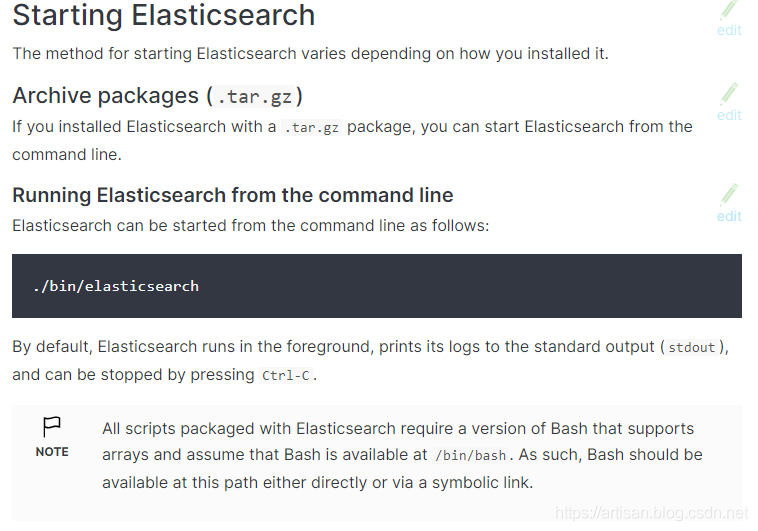Click the NOTE label under the flag
The height and width of the screenshot is (531, 758).
coord(52,452)
